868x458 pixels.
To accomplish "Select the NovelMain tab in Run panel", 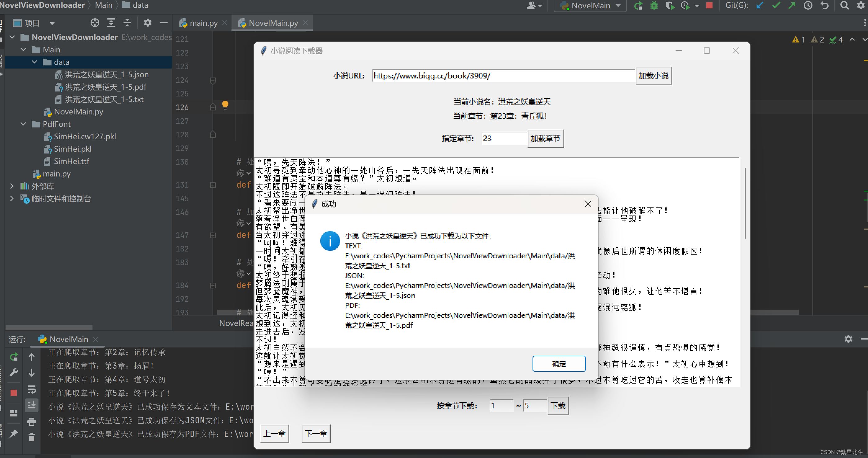I will (68, 339).
